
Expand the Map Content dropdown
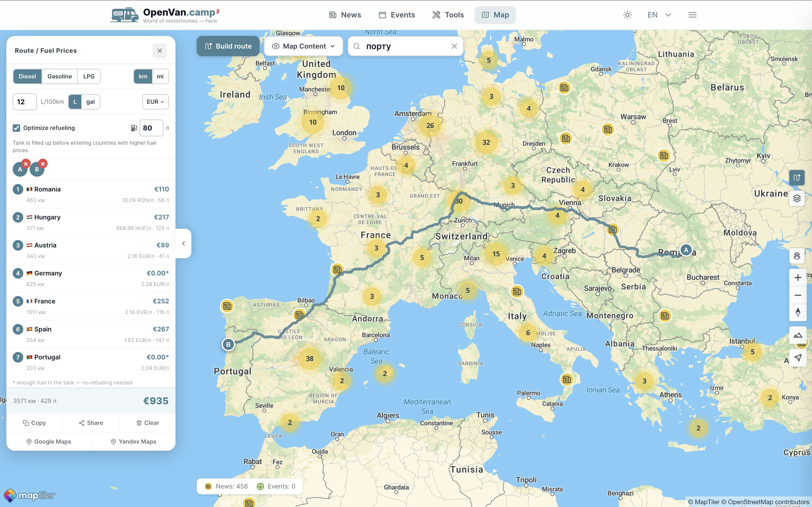303,46
